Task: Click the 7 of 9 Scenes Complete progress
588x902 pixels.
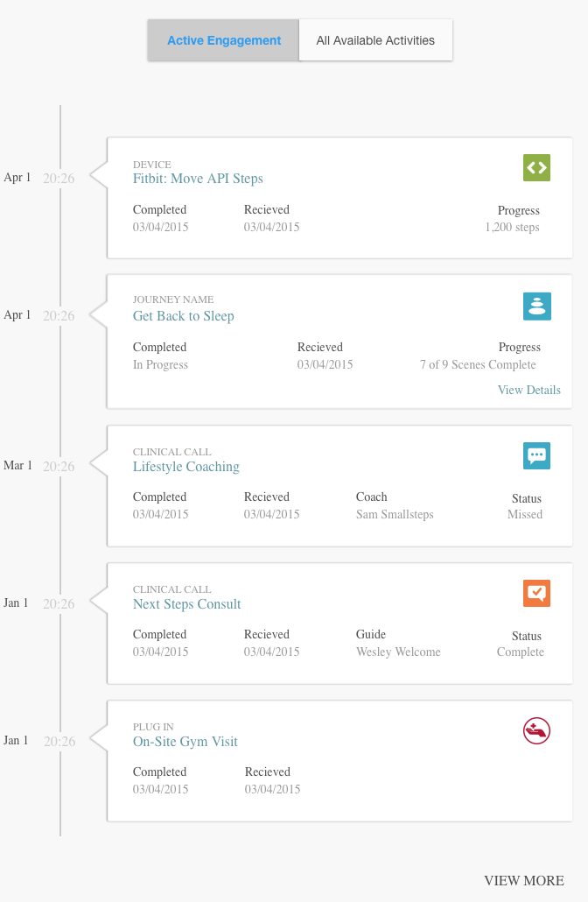Action: 478,364
